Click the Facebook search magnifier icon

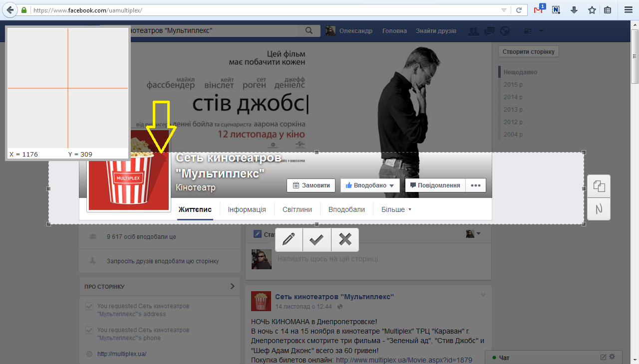(309, 31)
